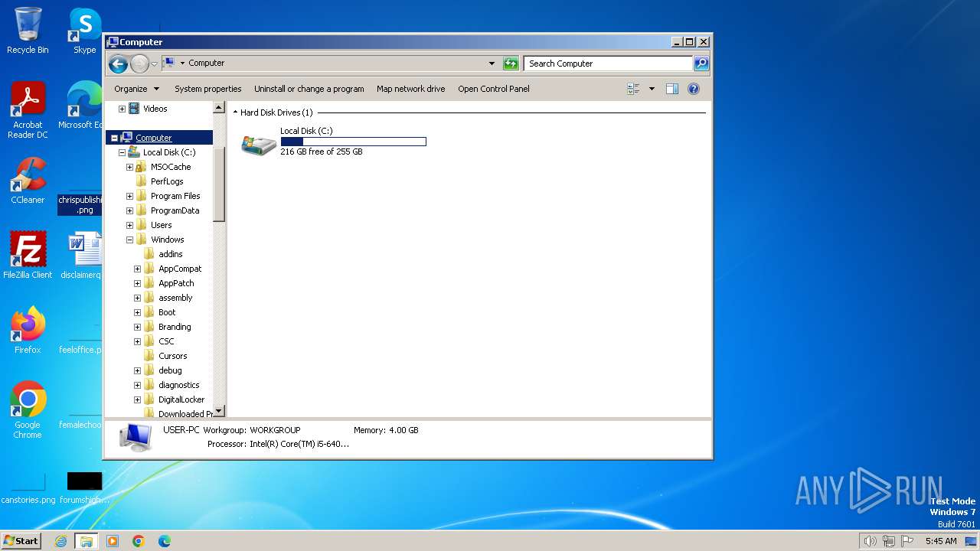The image size is (980, 551).
Task: Open the view options dropdown arrow
Action: 652,89
